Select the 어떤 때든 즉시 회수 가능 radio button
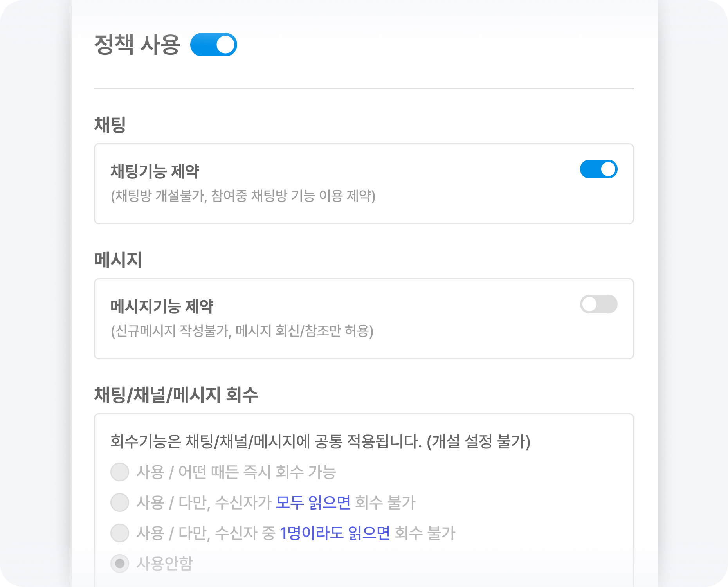728x587 pixels. coord(120,472)
